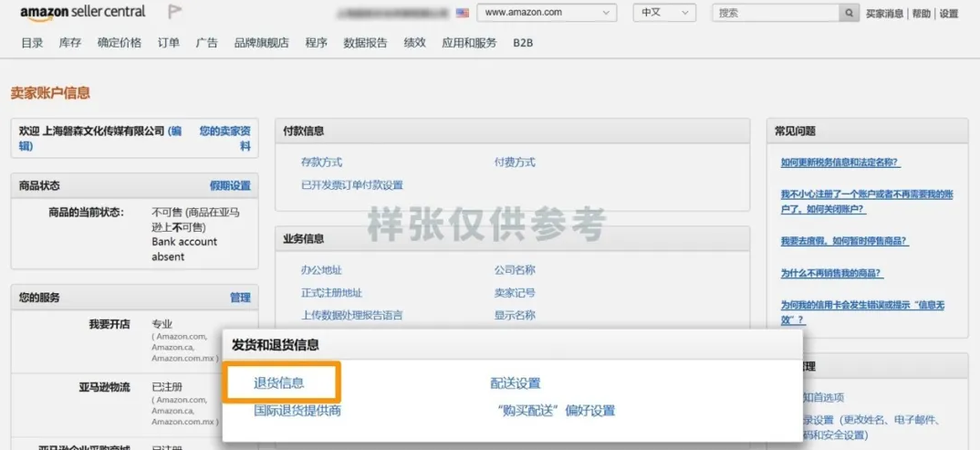Open FAQ about credit card “信息无效” error

(x=863, y=312)
